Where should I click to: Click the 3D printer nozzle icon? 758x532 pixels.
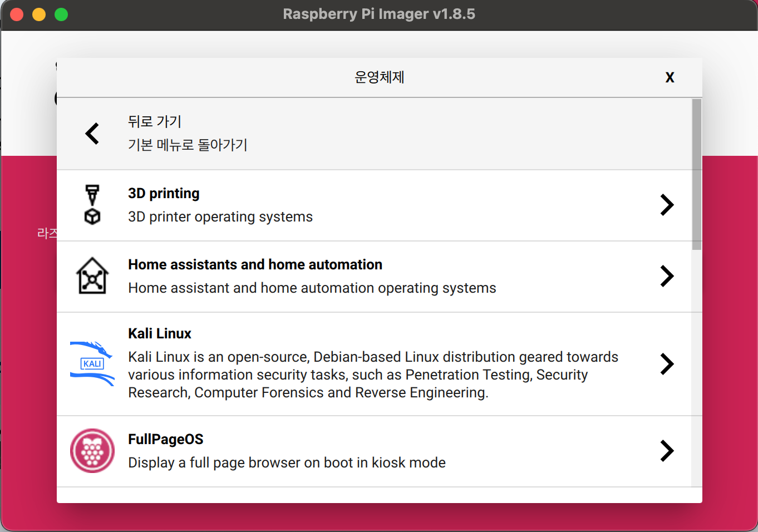[x=92, y=205]
